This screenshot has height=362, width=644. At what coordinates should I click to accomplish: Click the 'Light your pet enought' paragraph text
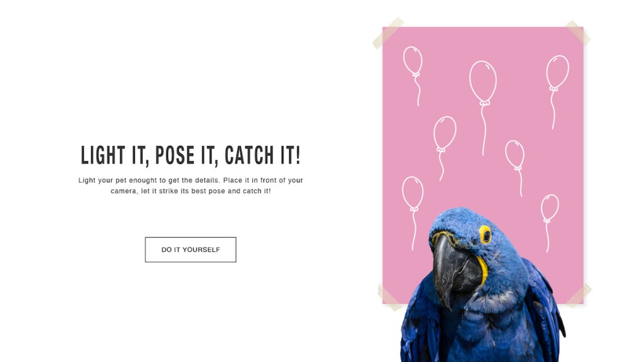(x=191, y=185)
